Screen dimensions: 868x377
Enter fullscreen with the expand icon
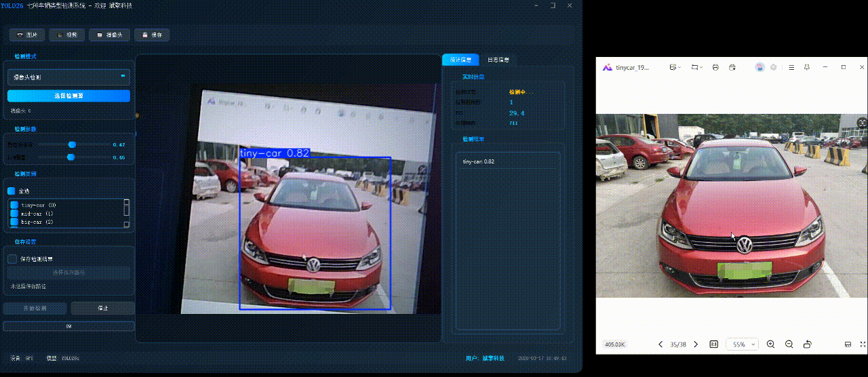tap(863, 344)
